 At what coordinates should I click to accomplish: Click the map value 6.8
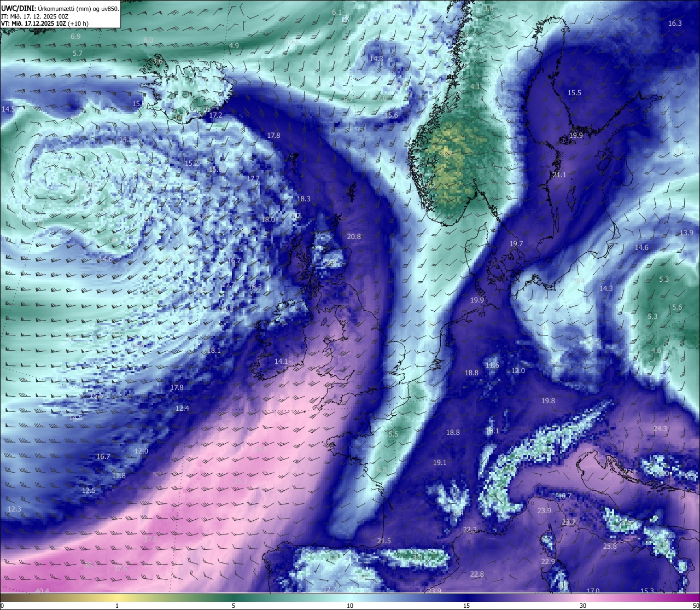[x=382, y=470]
